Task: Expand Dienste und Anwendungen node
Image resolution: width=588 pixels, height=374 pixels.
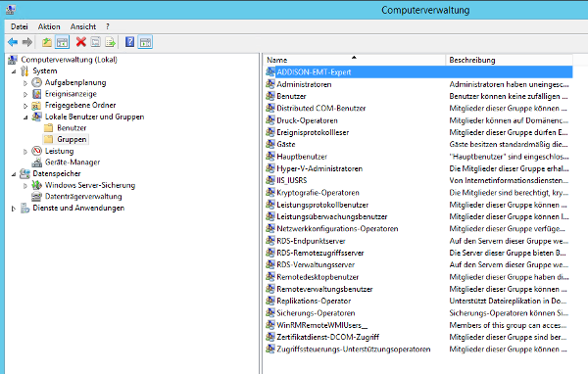Action: click(x=14, y=209)
